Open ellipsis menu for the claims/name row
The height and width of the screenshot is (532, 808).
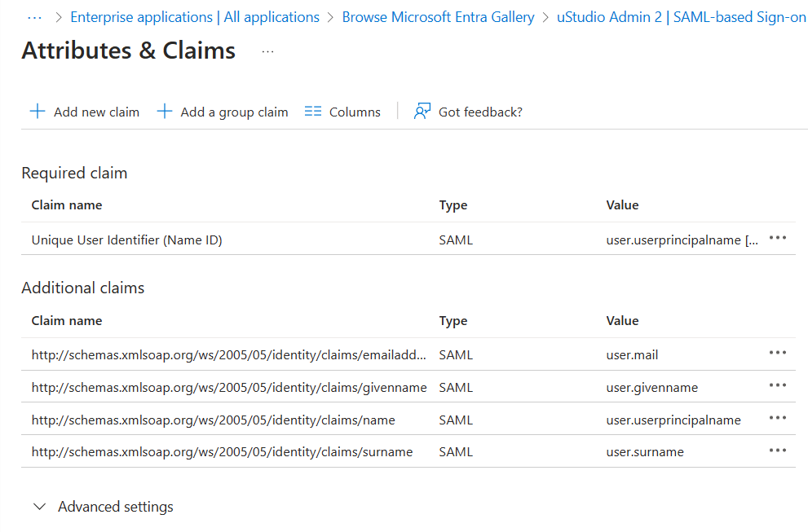tap(777, 418)
